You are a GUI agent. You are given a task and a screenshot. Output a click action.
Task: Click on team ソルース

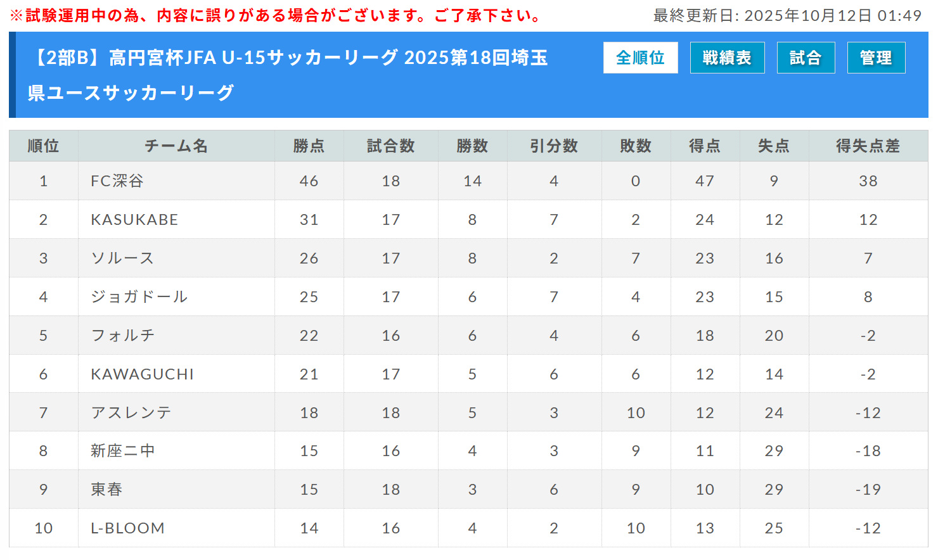coord(122,258)
